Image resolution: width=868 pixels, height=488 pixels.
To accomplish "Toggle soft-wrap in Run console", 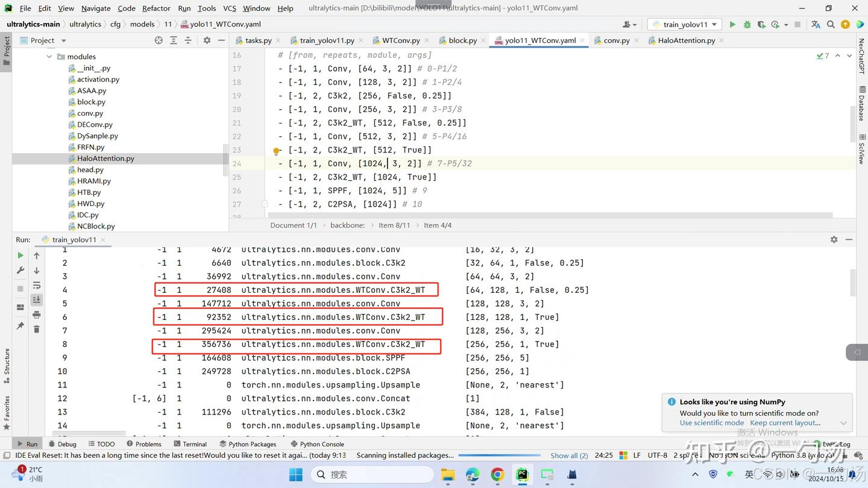I will click(x=37, y=285).
